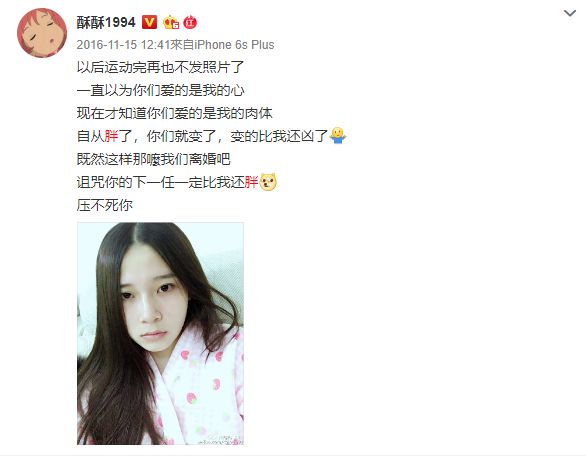Screen dimensions: 586x462
Task: Click the watermark at the photo bottom
Action: (220, 440)
